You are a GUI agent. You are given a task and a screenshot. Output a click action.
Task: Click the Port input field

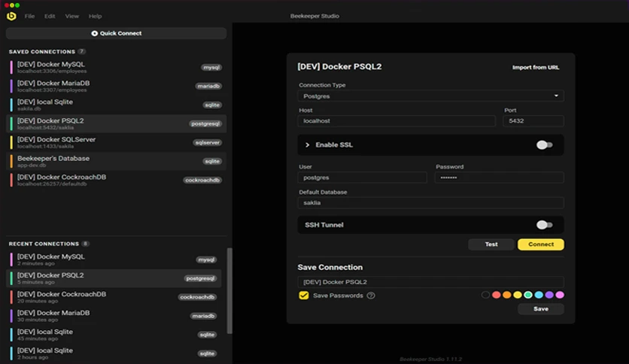[533, 120]
